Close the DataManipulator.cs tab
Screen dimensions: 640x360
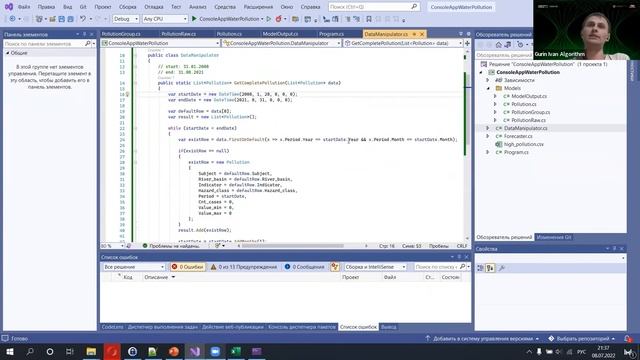(422, 34)
